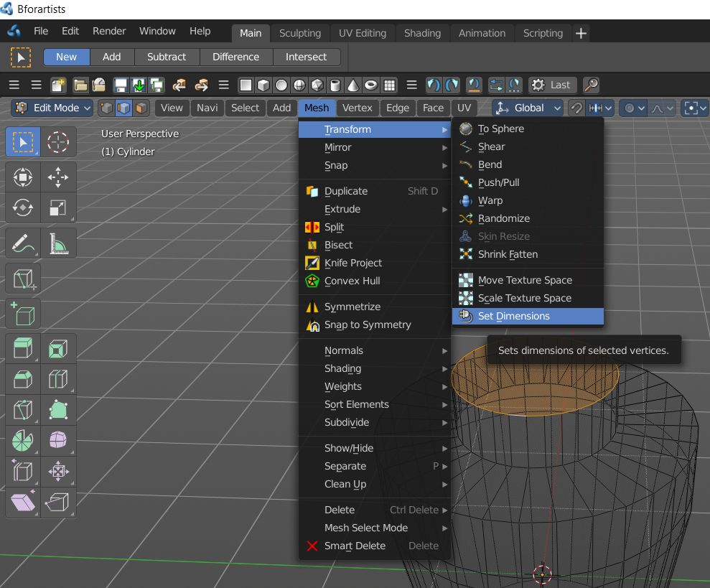Viewport: 710px width, 588px height.
Task: Click the Bevel tool icon
Action: pos(23,379)
